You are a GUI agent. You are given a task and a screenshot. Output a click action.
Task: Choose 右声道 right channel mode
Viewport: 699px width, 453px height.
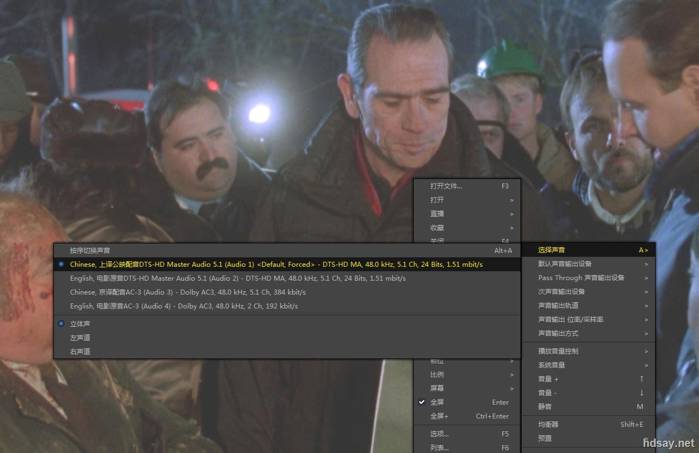(x=287, y=351)
